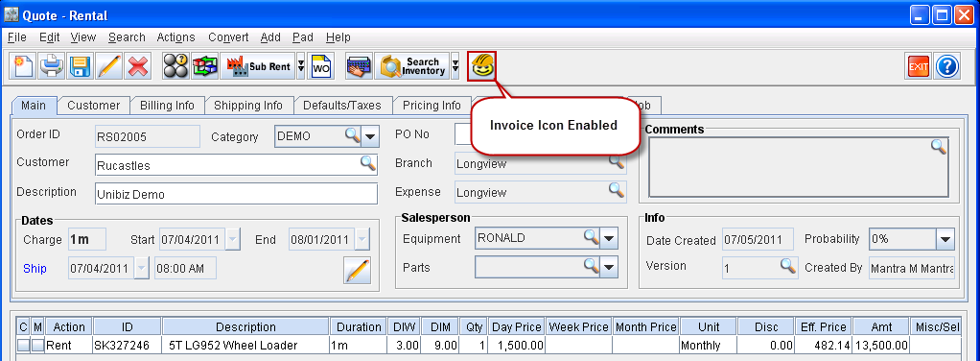Open the Ship date dropdown
The width and height of the screenshot is (980, 361).
click(142, 268)
